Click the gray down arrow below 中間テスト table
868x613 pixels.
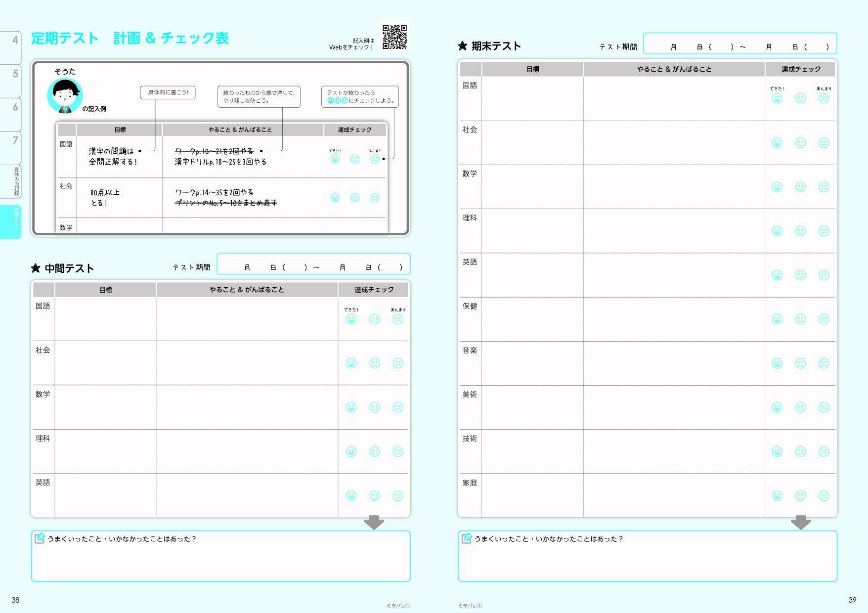[x=374, y=523]
